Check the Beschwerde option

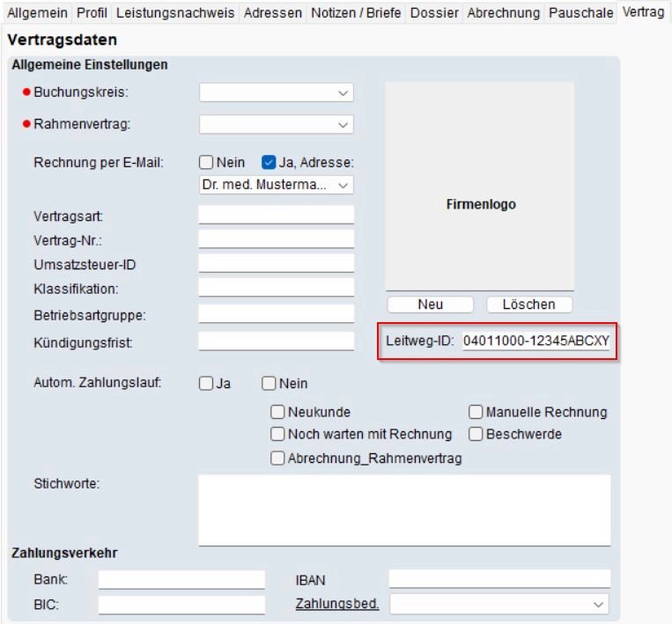(x=476, y=434)
